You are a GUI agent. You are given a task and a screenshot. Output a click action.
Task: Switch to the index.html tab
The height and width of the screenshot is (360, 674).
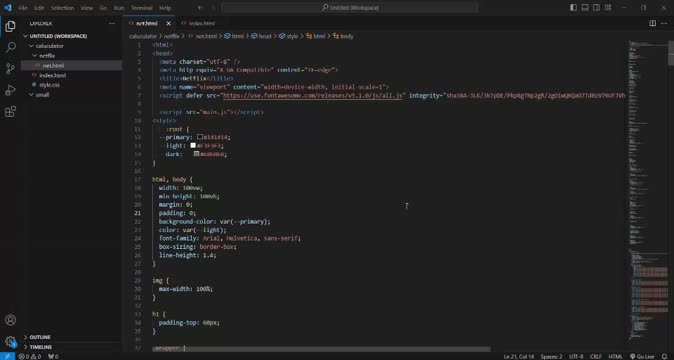(x=202, y=23)
